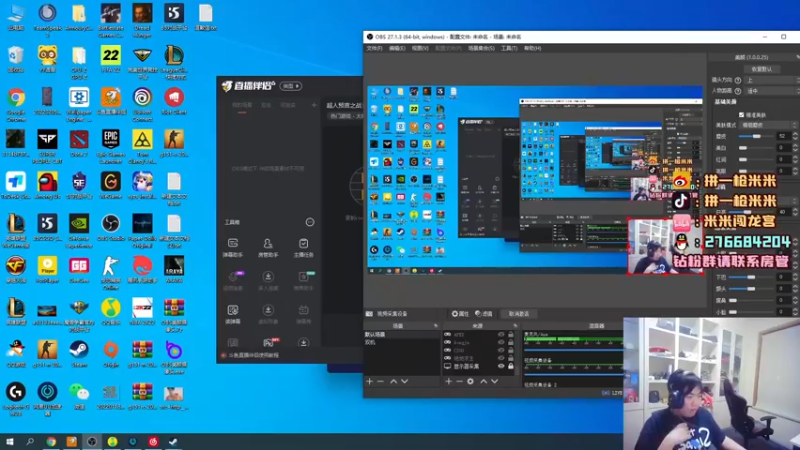This screenshot has width=800, height=450.
Task: Move the selected source down
Action: (494, 381)
